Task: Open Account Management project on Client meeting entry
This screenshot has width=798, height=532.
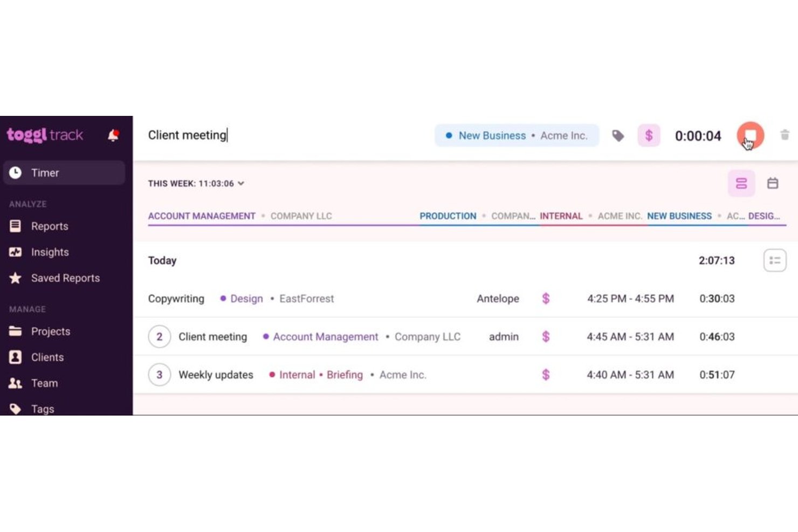Action: [326, 337]
